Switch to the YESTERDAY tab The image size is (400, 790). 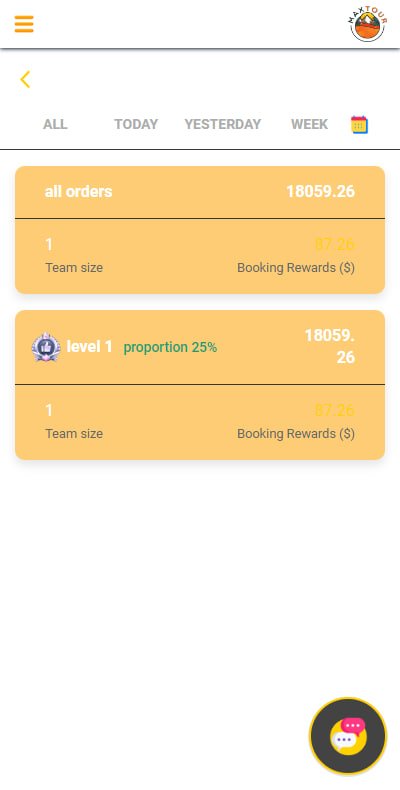point(223,124)
